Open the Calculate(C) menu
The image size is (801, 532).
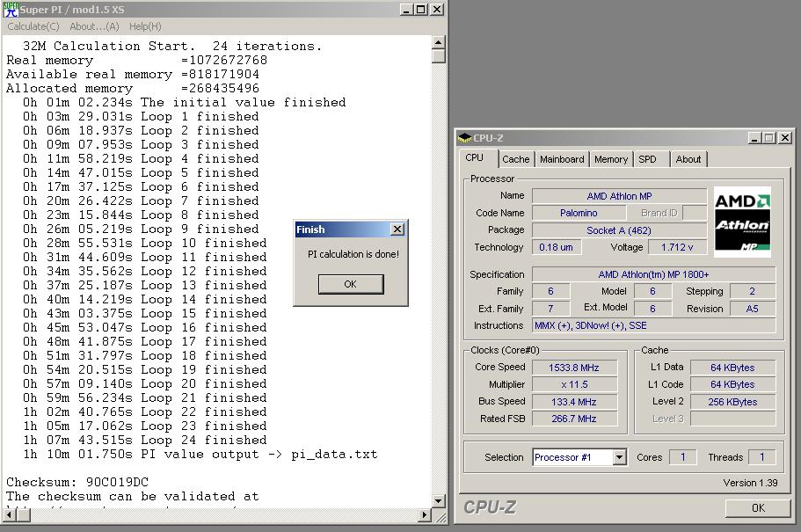33,26
